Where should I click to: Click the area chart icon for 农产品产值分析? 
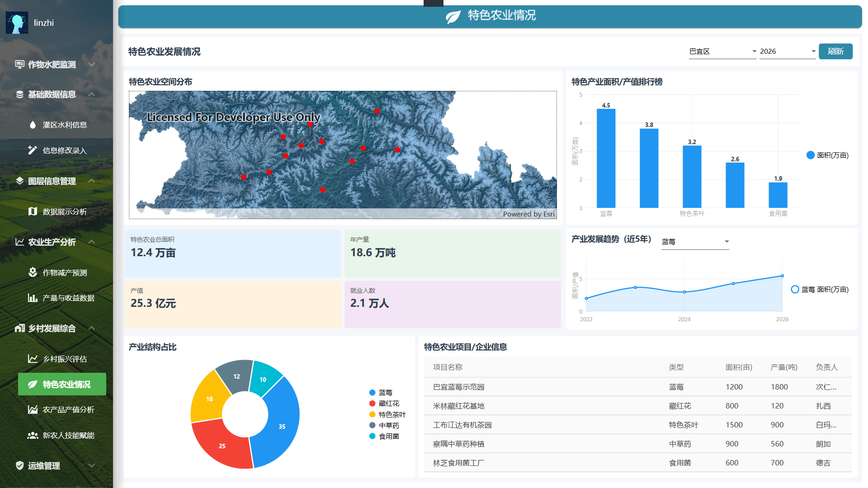click(x=33, y=409)
